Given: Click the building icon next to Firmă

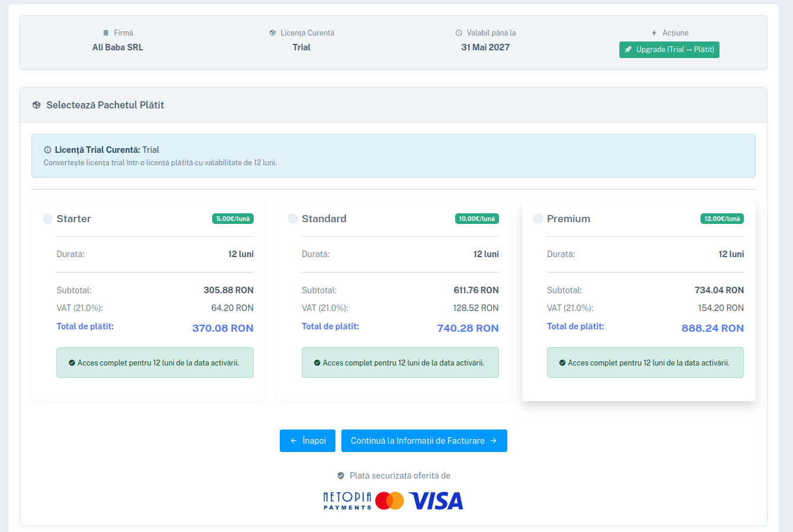Looking at the screenshot, I should [x=106, y=33].
